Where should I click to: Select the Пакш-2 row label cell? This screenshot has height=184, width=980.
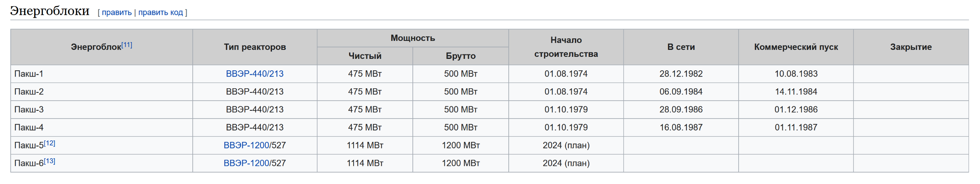pos(29,92)
